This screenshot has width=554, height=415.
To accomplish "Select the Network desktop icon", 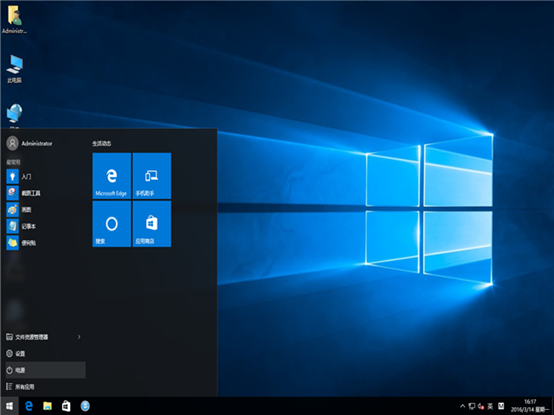I will click(14, 116).
